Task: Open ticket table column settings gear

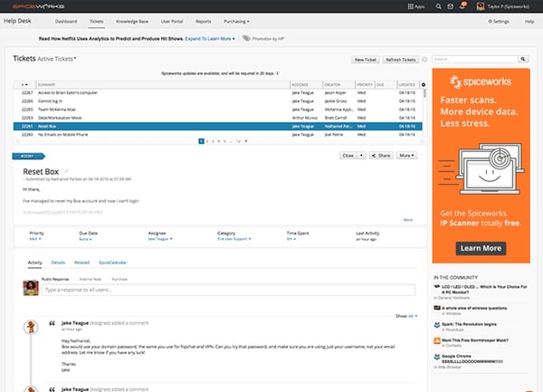Action: point(423,84)
